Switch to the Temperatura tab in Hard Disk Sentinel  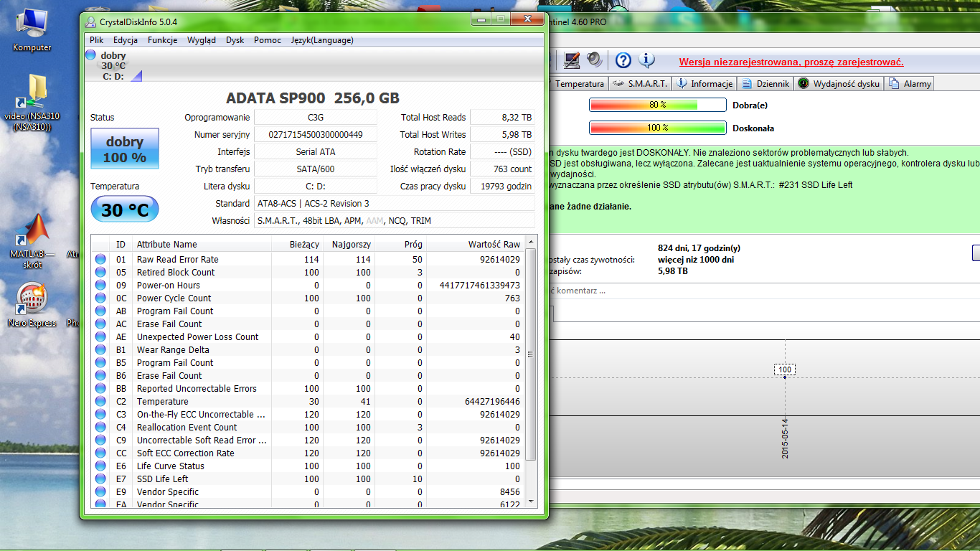tap(578, 84)
